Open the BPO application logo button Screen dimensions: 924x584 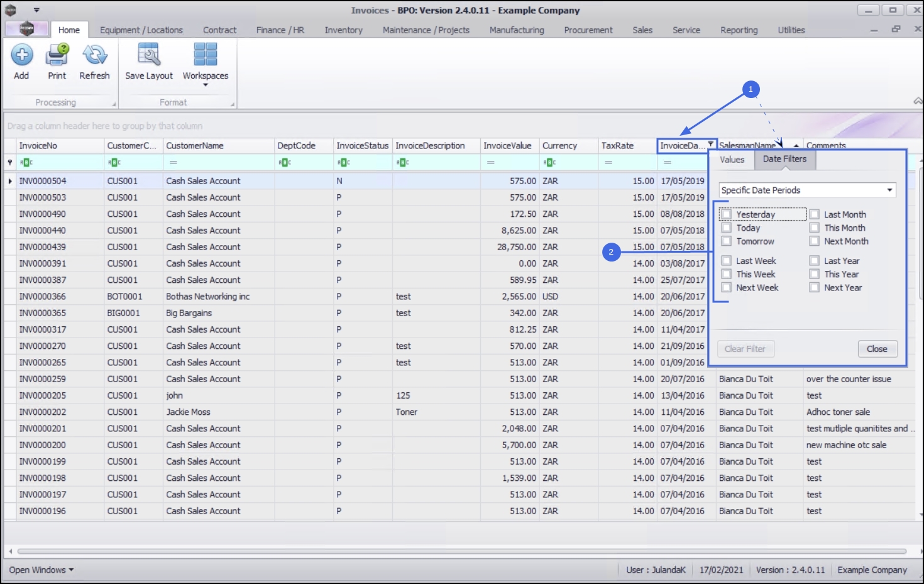[x=26, y=29]
